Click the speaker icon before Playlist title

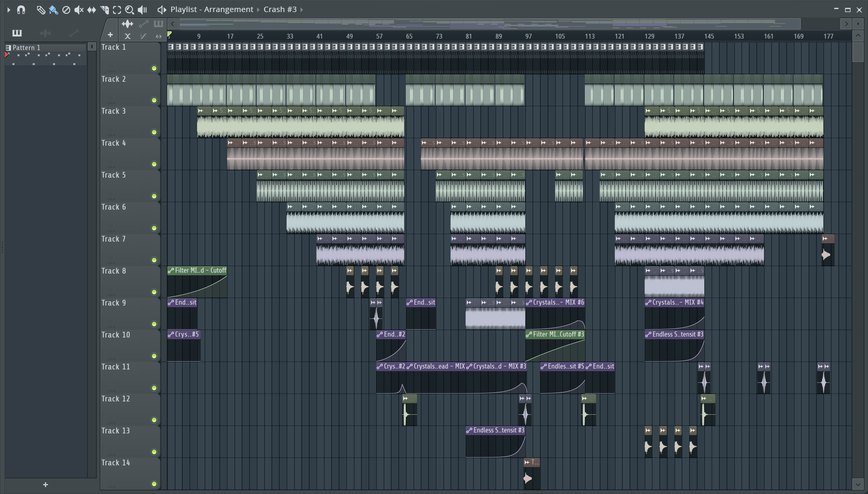162,10
